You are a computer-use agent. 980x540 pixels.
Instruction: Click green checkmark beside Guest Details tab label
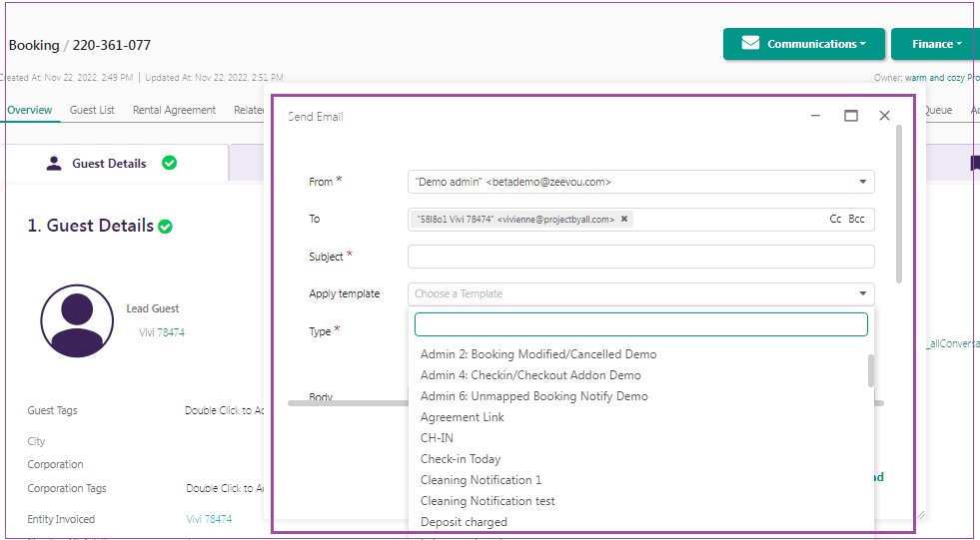pos(170,163)
